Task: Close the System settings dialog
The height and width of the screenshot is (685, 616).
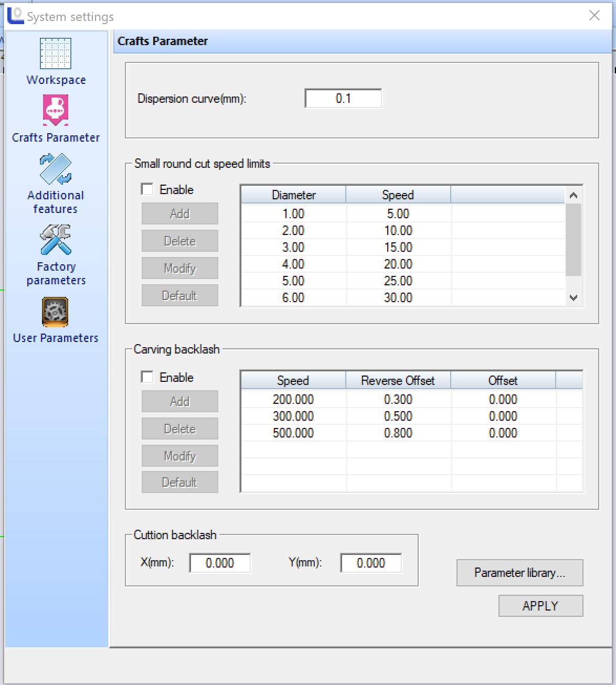Action: (594, 16)
